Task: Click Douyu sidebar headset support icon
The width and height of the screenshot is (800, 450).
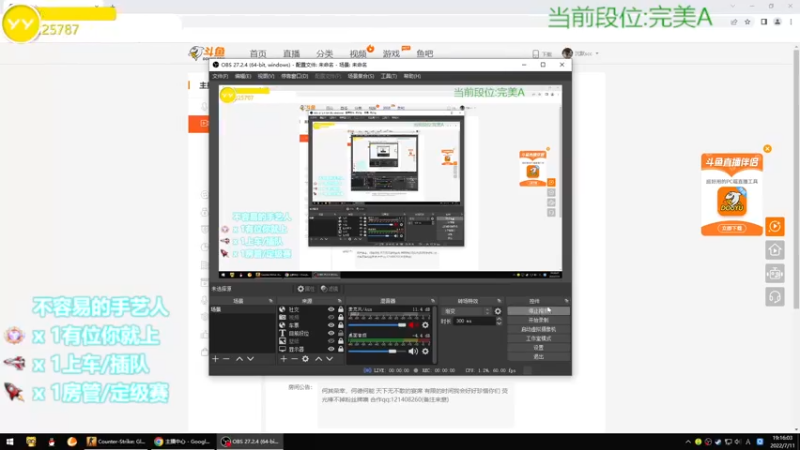Action: 774,297
